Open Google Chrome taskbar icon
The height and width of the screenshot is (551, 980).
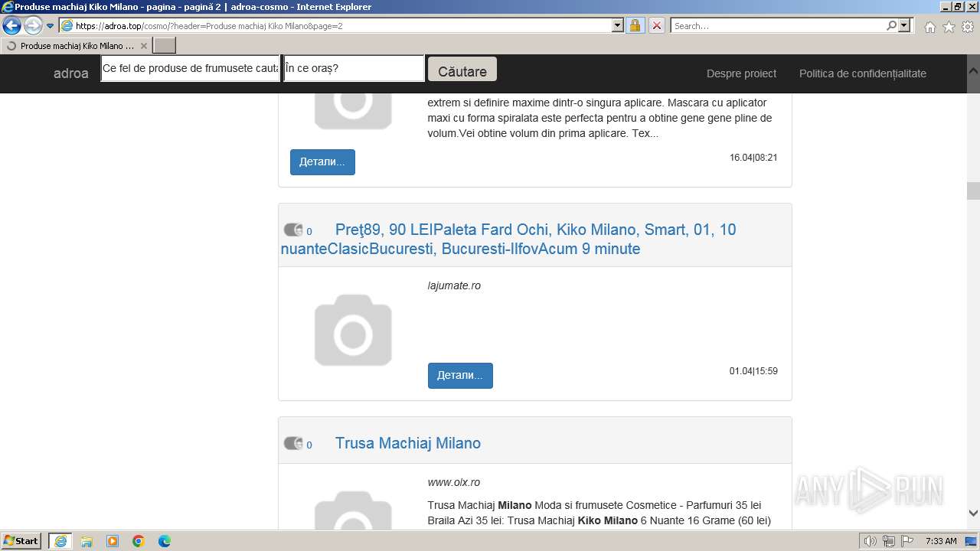coord(139,541)
